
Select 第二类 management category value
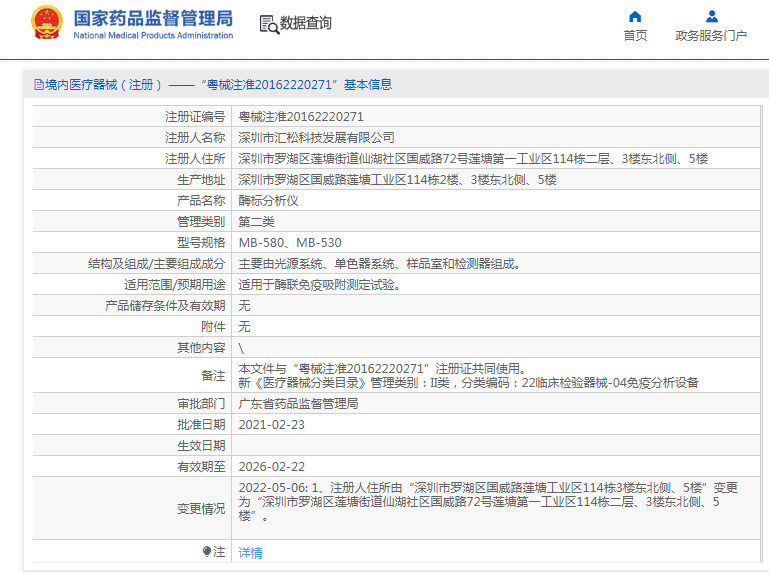point(256,222)
